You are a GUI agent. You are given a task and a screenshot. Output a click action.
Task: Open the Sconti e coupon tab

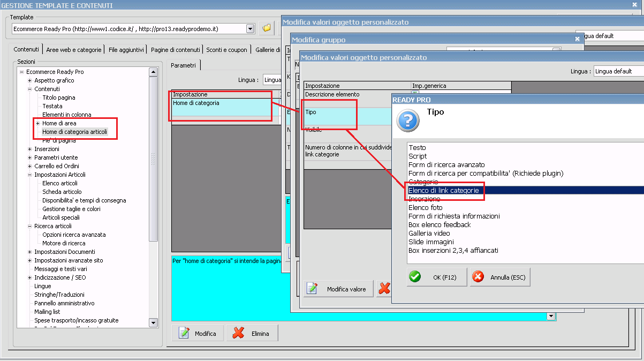[226, 50]
